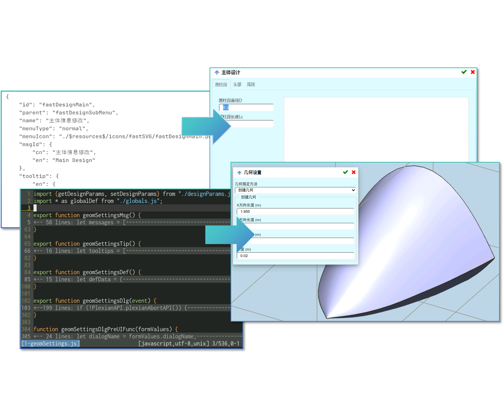Select the 尾段 tab
Image resolution: width=504 pixels, height=420 pixels.
tap(251, 85)
